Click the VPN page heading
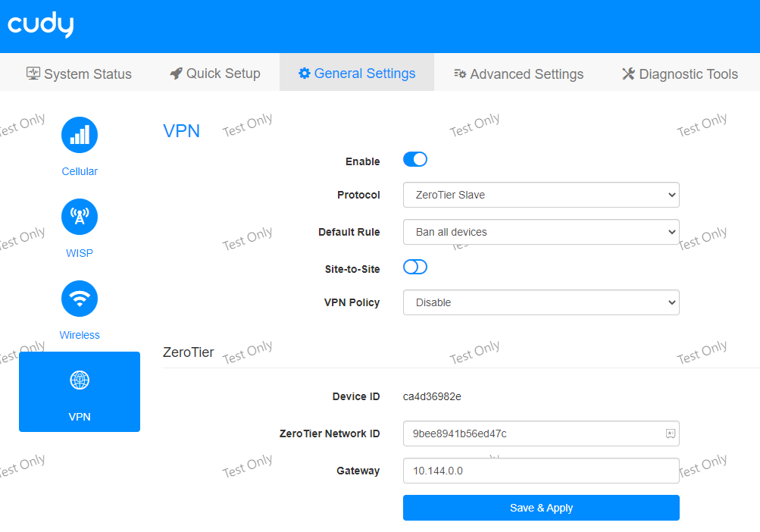Screen dimensions: 760x532 [x=181, y=131]
